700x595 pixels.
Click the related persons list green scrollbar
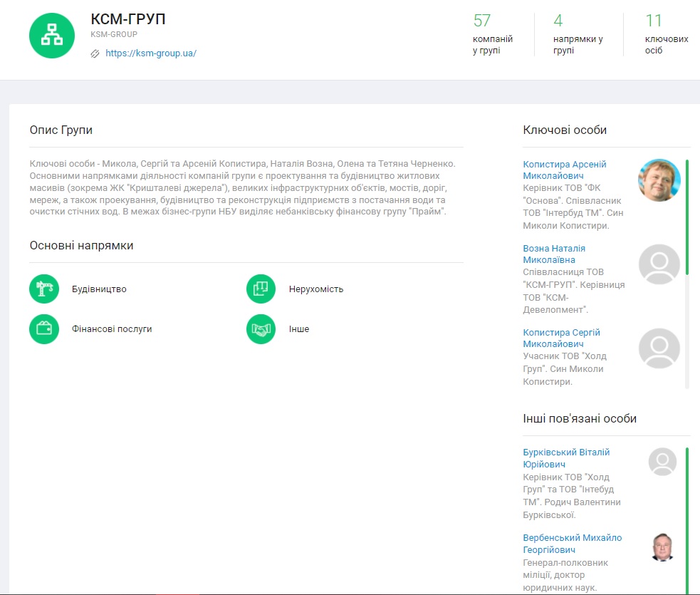pos(687,519)
